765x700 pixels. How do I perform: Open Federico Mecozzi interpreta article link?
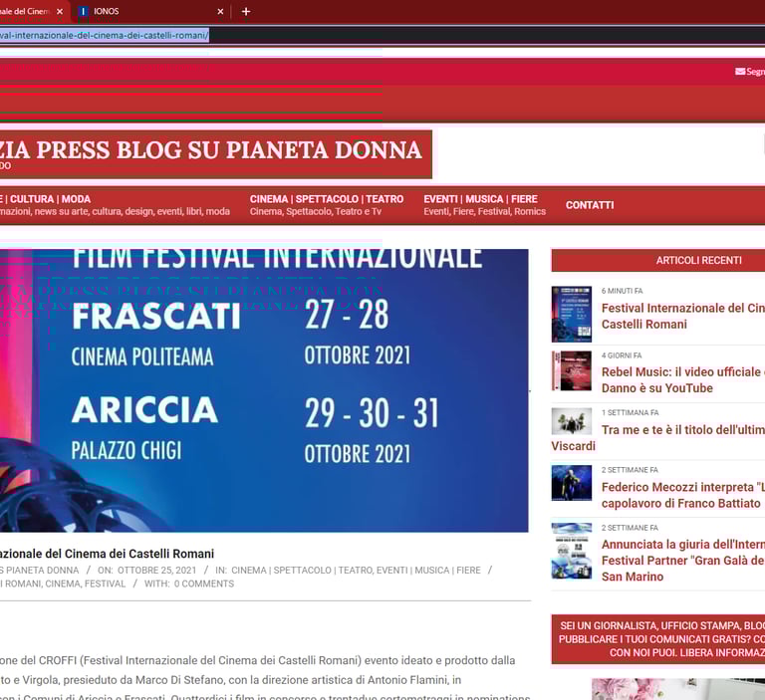tap(683, 495)
